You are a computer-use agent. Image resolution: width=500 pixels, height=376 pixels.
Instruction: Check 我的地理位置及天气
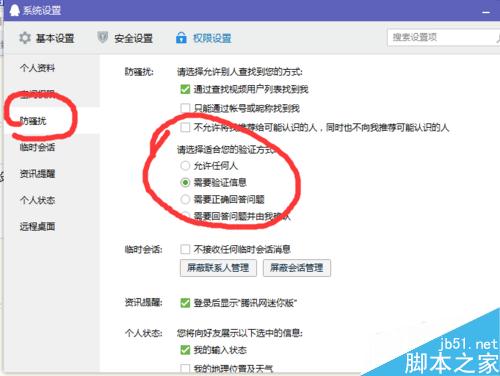(185, 368)
